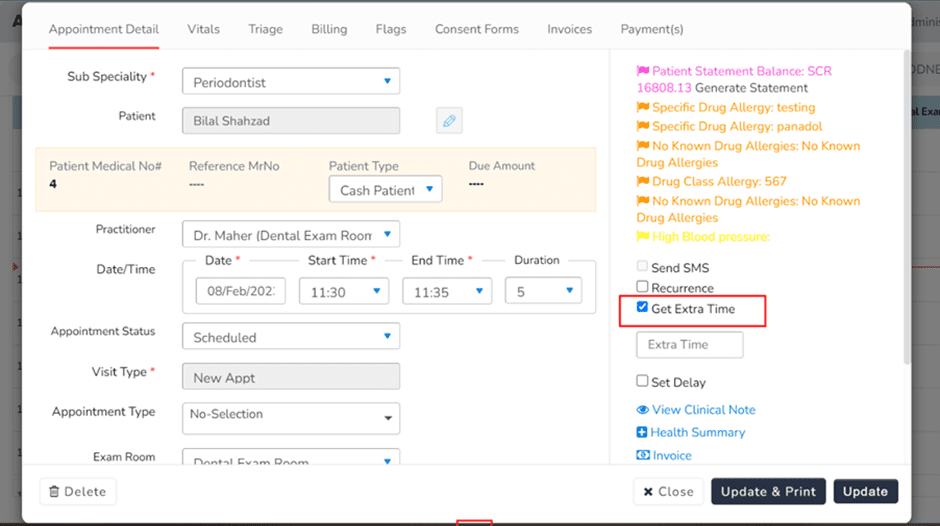Screen dimensions: 940x526
Task: Open the Sub Speciality Periodontist dropdown
Action: [x=291, y=82]
